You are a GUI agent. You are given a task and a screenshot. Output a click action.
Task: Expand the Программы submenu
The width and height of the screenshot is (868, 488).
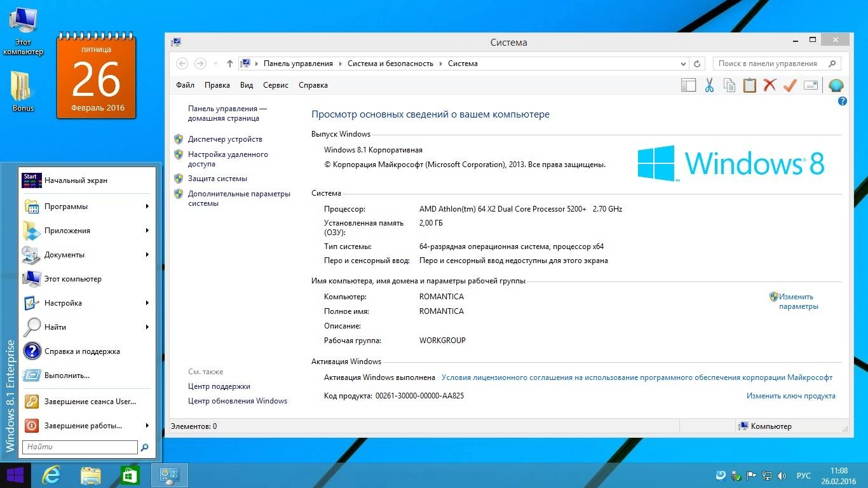tap(147, 207)
